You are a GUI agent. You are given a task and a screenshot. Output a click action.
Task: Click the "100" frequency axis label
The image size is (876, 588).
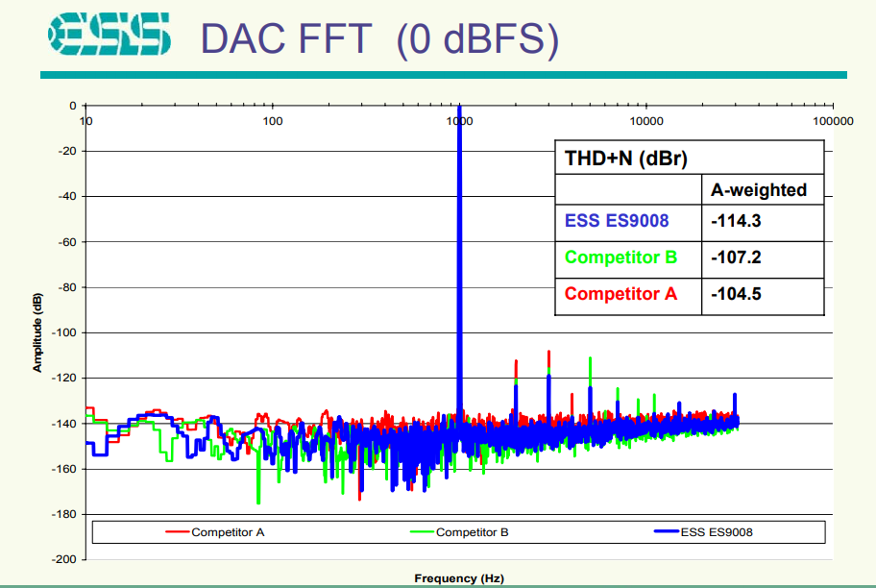273,121
